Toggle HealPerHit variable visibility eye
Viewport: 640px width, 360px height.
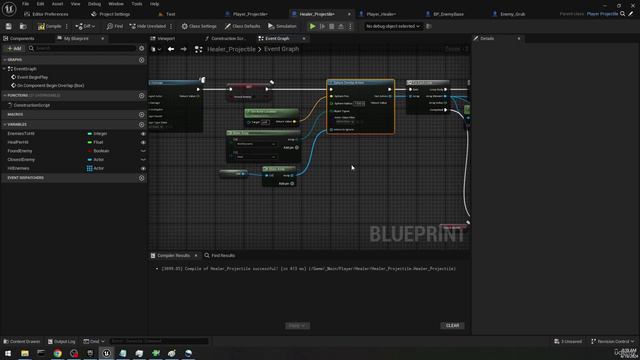point(143,142)
